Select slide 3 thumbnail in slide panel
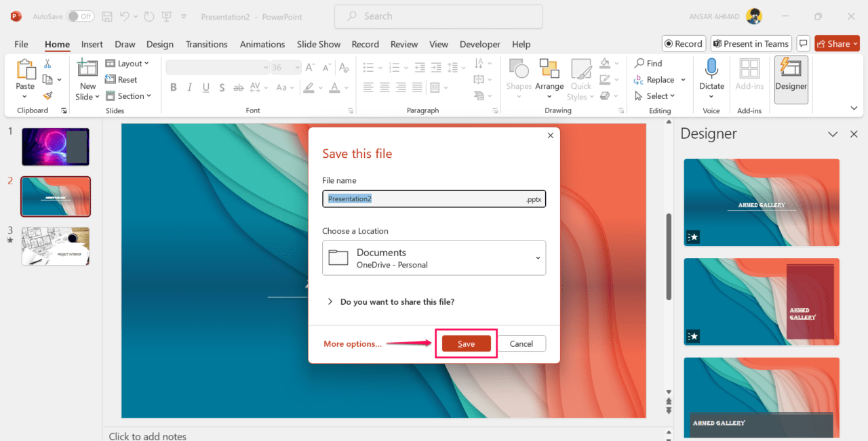Image resolution: width=868 pixels, height=441 pixels. [x=56, y=245]
